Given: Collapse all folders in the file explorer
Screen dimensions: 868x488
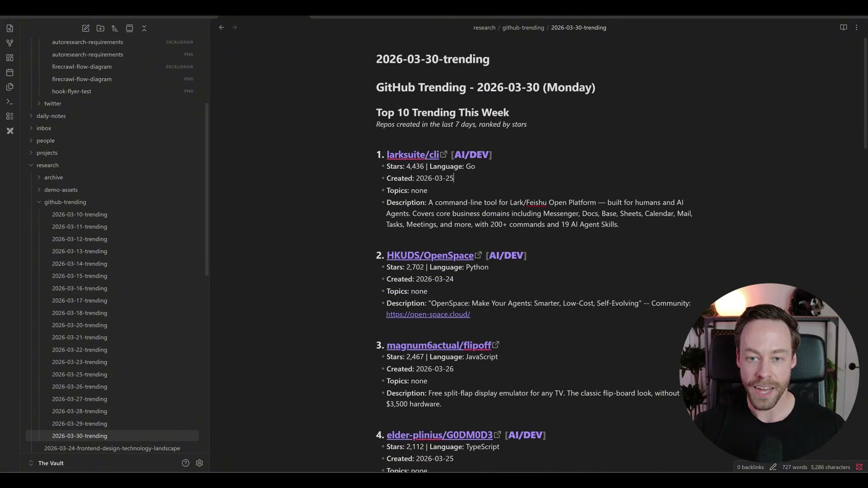Looking at the screenshot, I should click(x=144, y=28).
